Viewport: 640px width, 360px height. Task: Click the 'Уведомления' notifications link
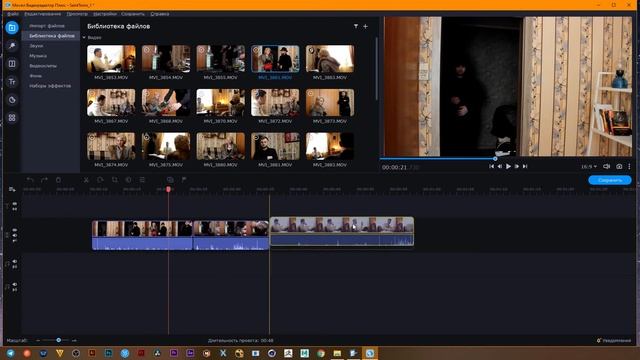point(614,340)
